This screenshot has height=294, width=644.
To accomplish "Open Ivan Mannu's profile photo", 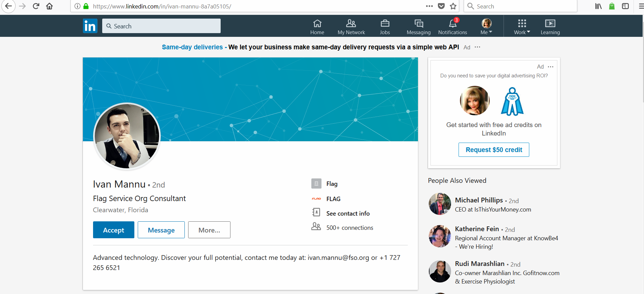I will tap(127, 136).
